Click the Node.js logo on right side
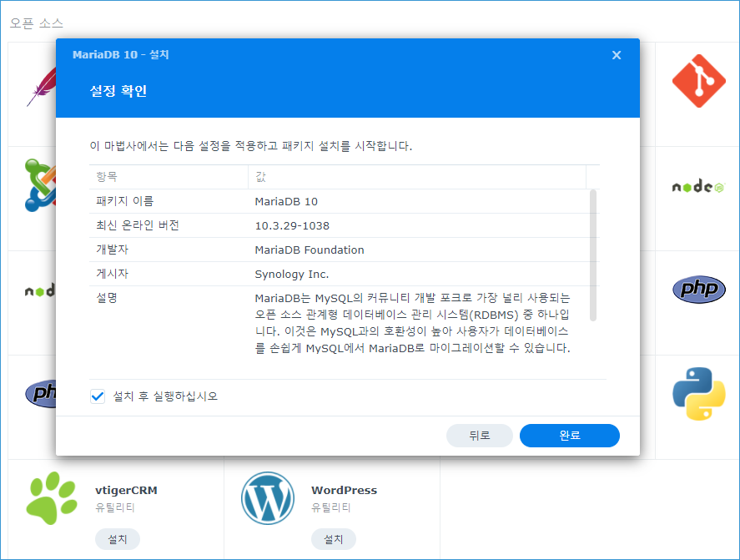Image resolution: width=740 pixels, height=560 pixels. tap(698, 186)
